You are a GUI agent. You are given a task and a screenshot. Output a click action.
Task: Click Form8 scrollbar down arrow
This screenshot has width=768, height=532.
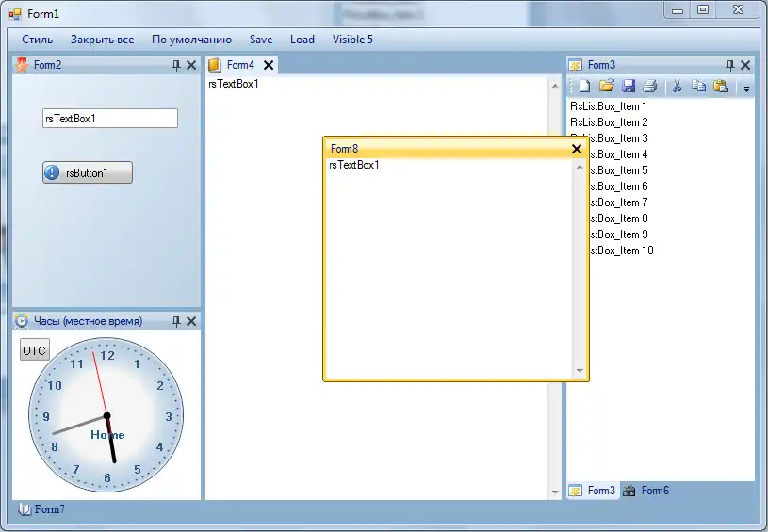(580, 371)
